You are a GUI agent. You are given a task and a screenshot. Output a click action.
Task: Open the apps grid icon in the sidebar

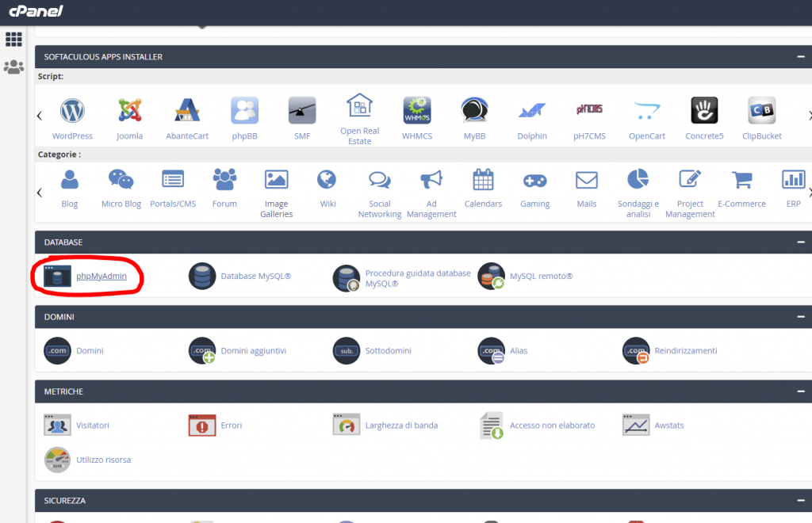(13, 38)
